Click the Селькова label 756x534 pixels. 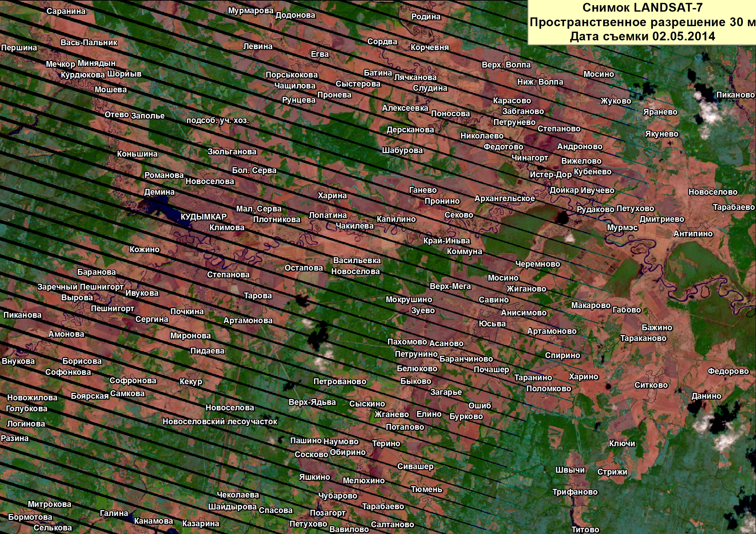(x=53, y=528)
